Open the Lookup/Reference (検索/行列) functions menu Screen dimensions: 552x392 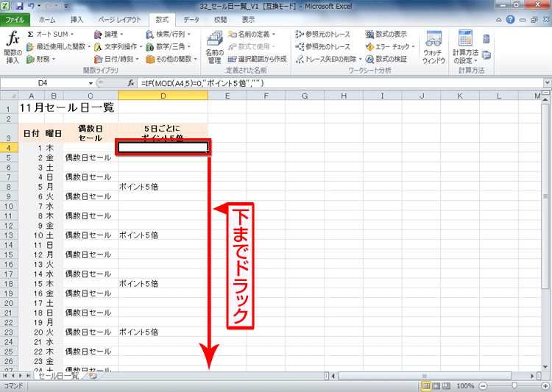pos(169,35)
